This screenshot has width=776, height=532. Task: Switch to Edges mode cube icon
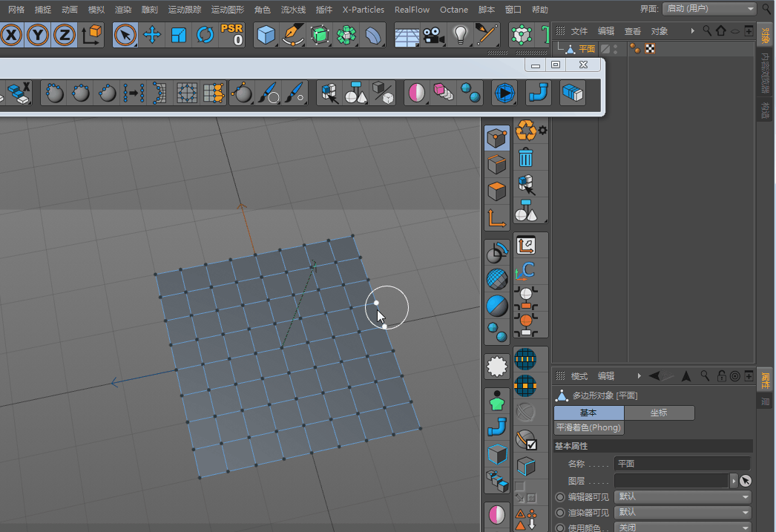pyautogui.click(x=497, y=165)
